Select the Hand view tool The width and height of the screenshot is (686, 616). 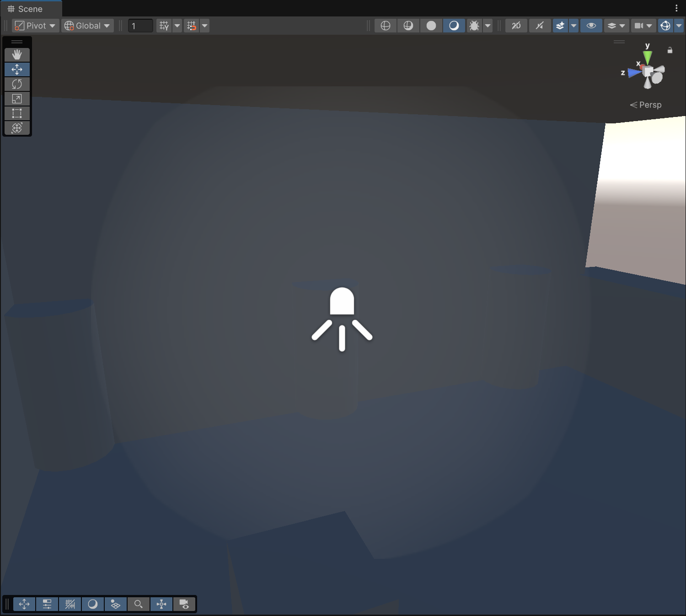pyautogui.click(x=17, y=55)
